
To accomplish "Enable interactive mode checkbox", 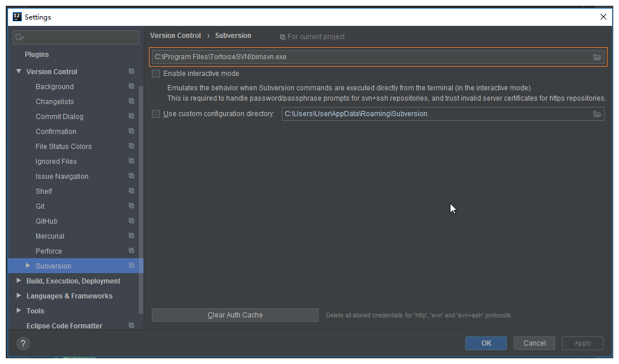I will [156, 74].
